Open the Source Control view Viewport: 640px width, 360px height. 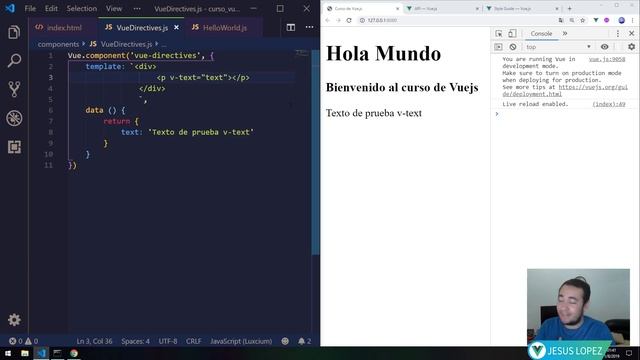pyautogui.click(x=14, y=89)
